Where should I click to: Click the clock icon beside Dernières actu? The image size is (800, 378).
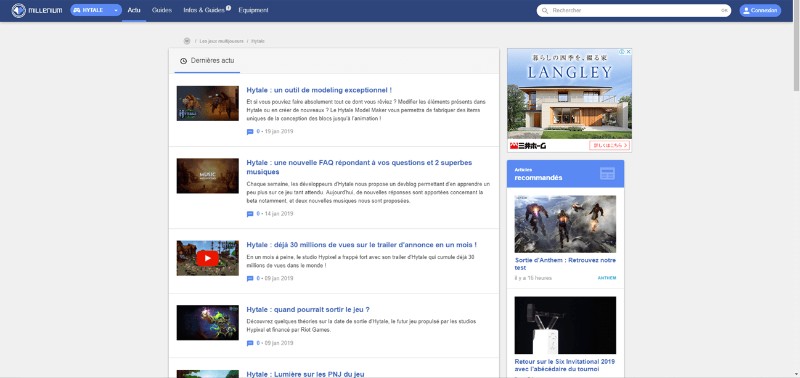pos(184,61)
